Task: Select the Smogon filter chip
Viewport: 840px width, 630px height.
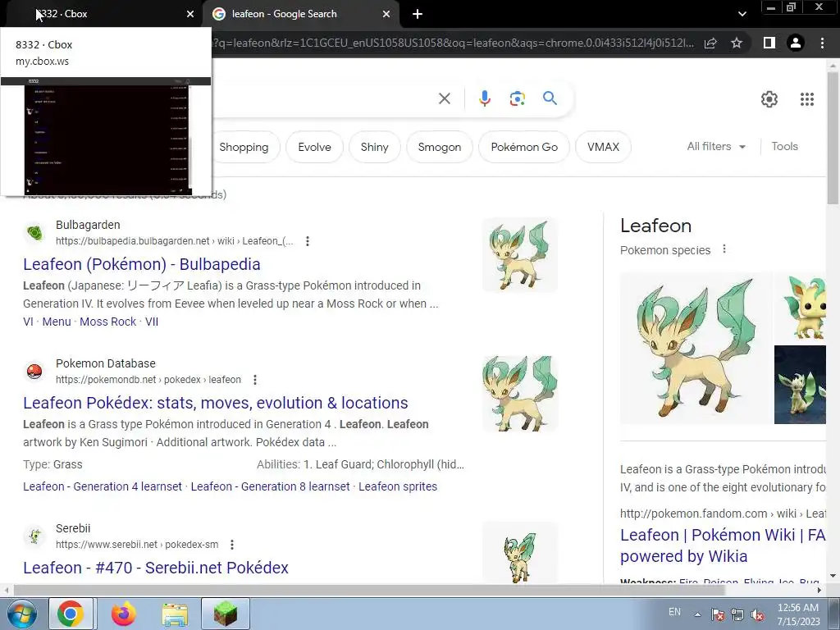Action: click(440, 147)
